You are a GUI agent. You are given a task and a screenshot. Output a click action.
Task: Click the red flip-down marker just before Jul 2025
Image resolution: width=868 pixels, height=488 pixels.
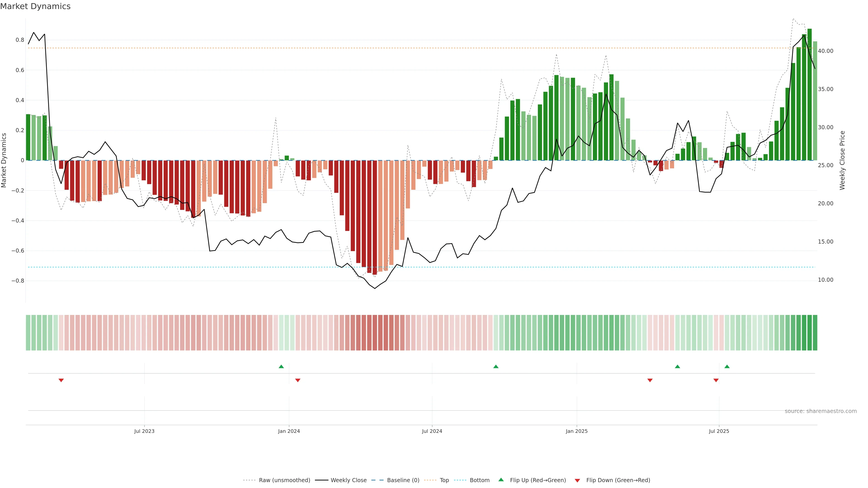coord(716,380)
